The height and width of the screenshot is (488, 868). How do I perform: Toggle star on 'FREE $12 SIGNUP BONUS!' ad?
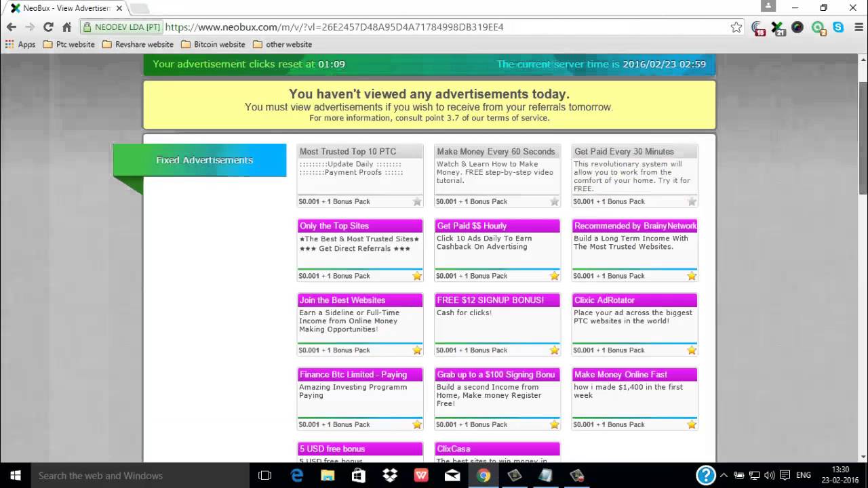pos(554,350)
